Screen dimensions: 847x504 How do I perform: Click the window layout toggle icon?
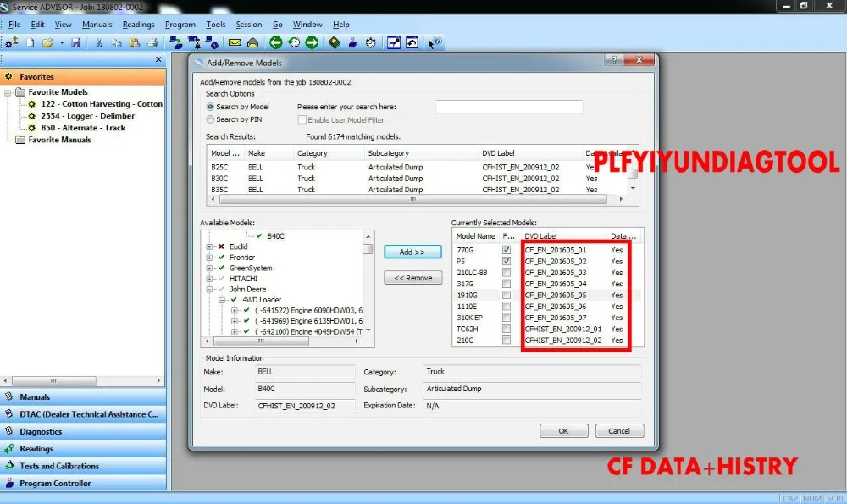394,42
